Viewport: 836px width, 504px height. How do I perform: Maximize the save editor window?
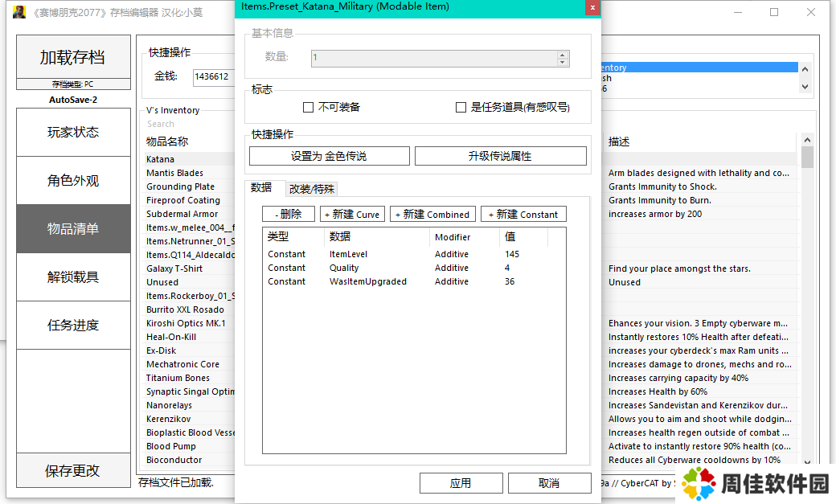pyautogui.click(x=774, y=12)
